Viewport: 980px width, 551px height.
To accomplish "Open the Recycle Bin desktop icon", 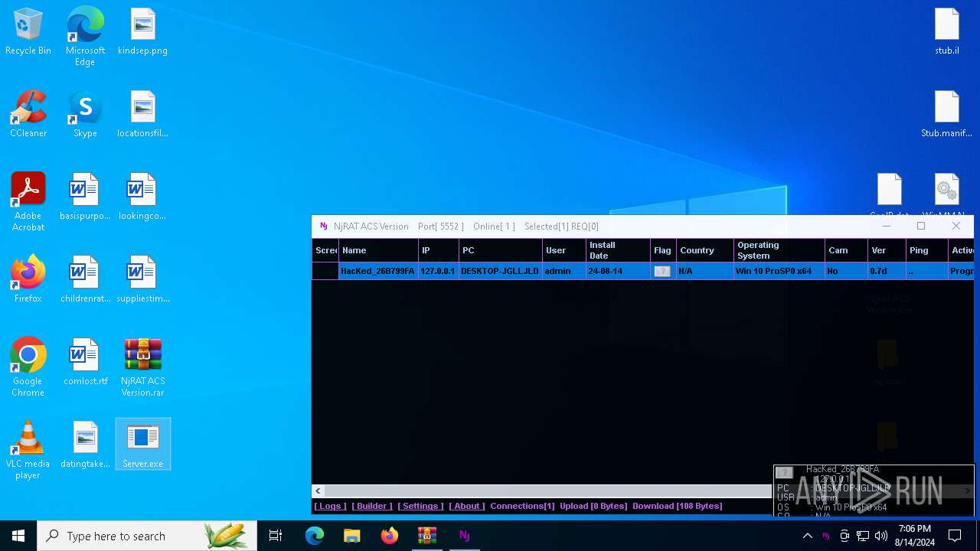I will coord(28,32).
